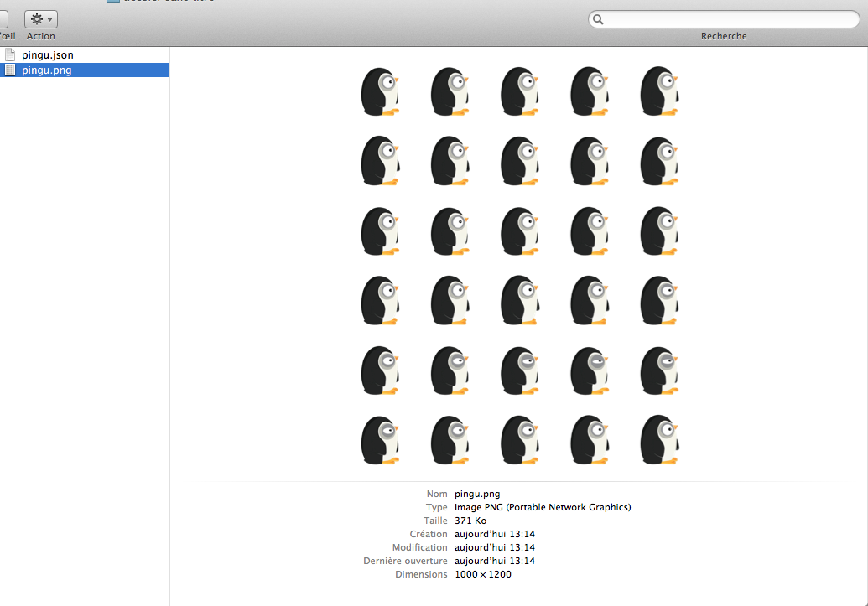Viewport: 868px width, 606px height.
Task: Click the bottom-right penguin sprite in preview
Action: (659, 439)
